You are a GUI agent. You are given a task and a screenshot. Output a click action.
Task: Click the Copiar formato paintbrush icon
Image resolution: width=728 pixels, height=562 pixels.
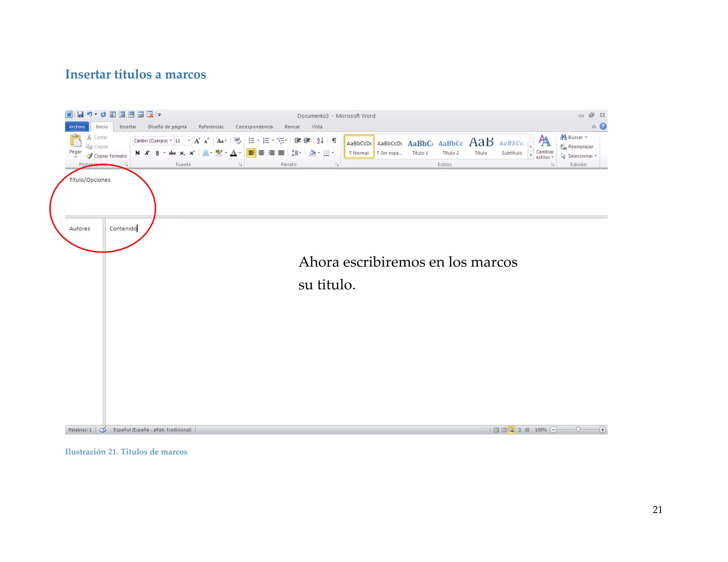[90, 156]
